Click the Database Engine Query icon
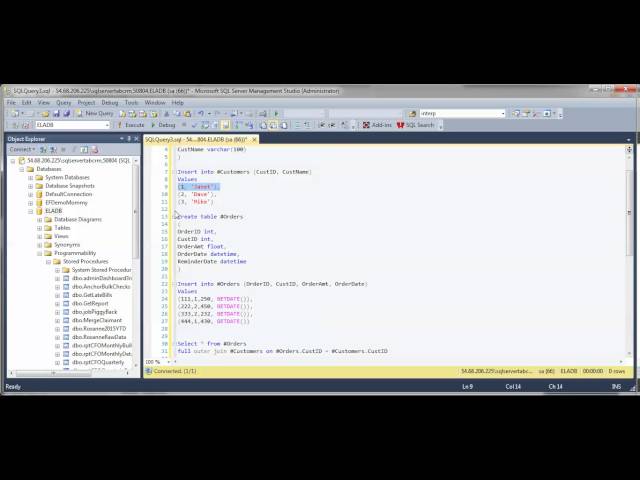 122,113
